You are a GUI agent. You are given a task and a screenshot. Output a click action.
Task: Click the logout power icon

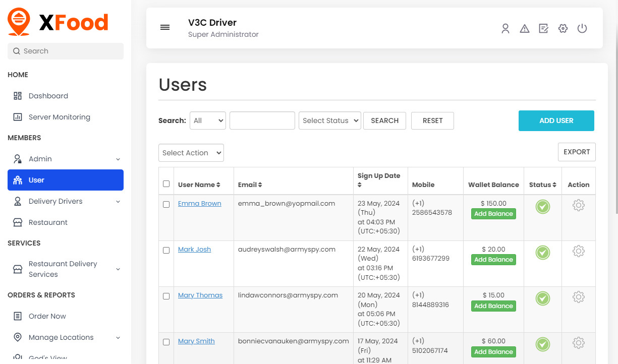tap(582, 28)
